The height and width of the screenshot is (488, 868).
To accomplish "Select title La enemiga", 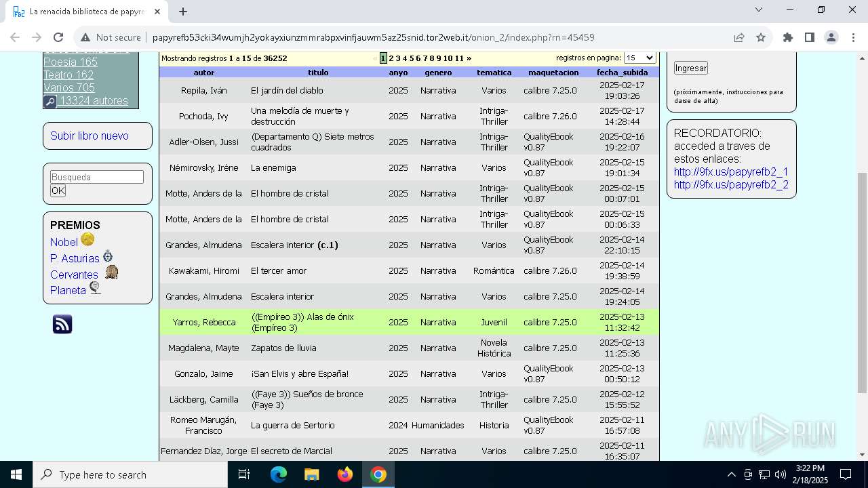I will [x=273, y=167].
